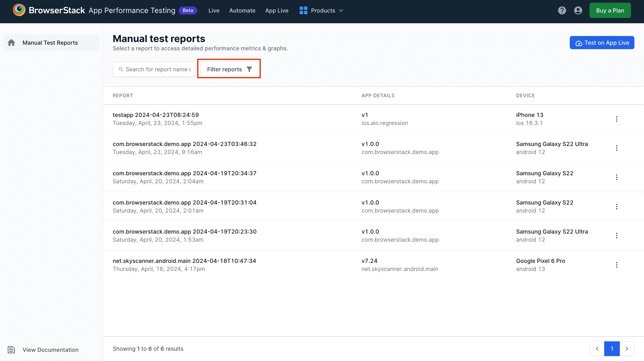Image resolution: width=644 pixels, height=361 pixels.
Task: Open the user account profile icon
Action: point(578,11)
